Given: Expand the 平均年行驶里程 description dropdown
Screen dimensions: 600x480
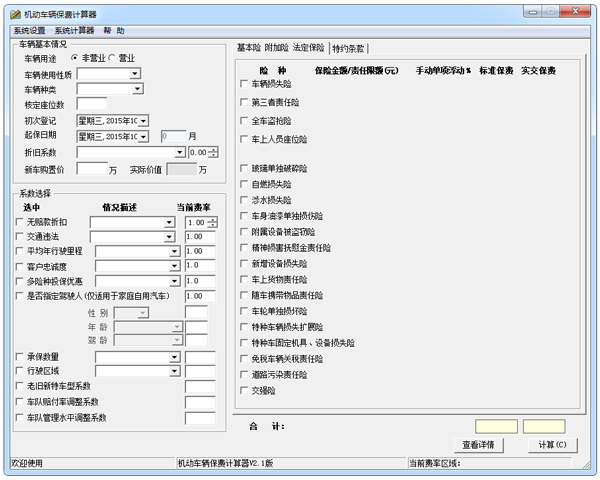Looking at the screenshot, I should (174, 251).
